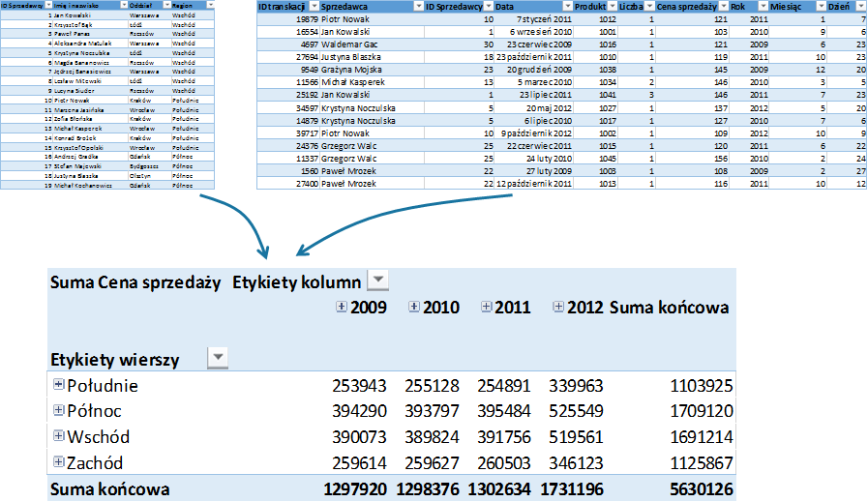Viewport: 868px width, 502px height.
Task: Expand the Zachód row group
Action: click(x=58, y=462)
